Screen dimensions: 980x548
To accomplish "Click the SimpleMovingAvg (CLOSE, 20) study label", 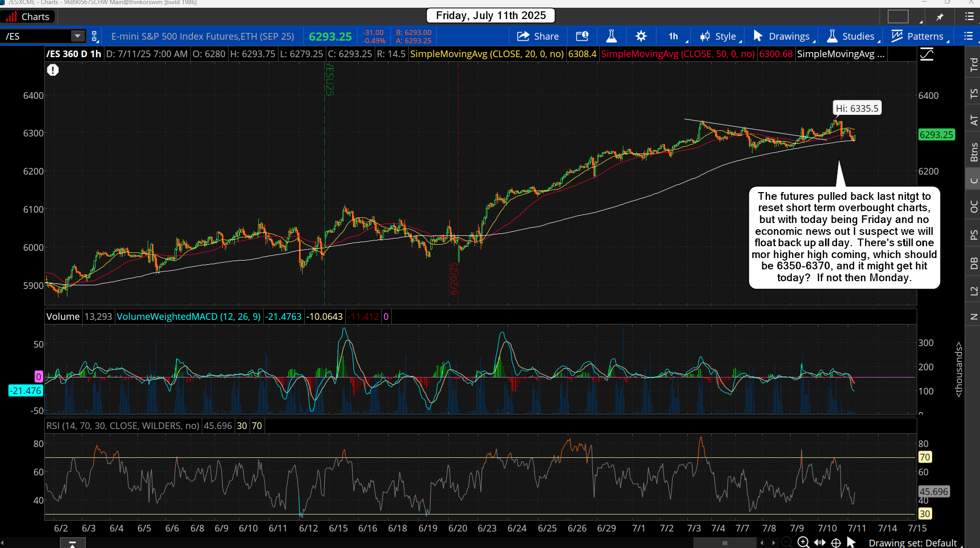I will 487,54.
